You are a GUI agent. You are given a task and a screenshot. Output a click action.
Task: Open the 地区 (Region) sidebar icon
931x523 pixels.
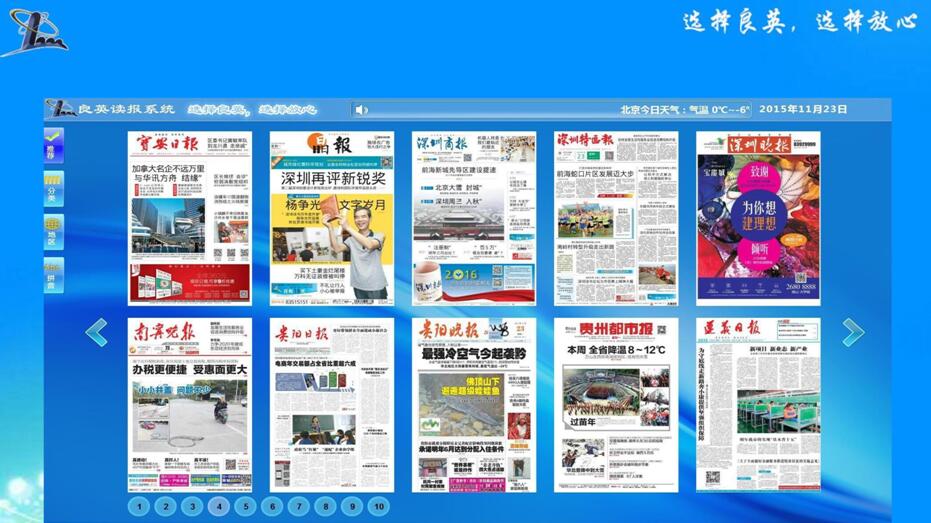(53, 232)
